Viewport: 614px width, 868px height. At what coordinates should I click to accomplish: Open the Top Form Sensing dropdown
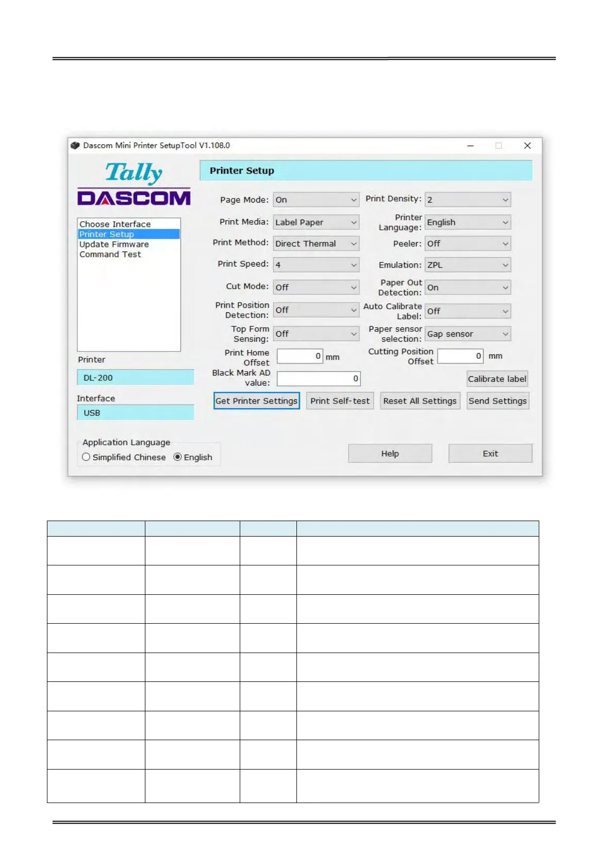pos(316,334)
